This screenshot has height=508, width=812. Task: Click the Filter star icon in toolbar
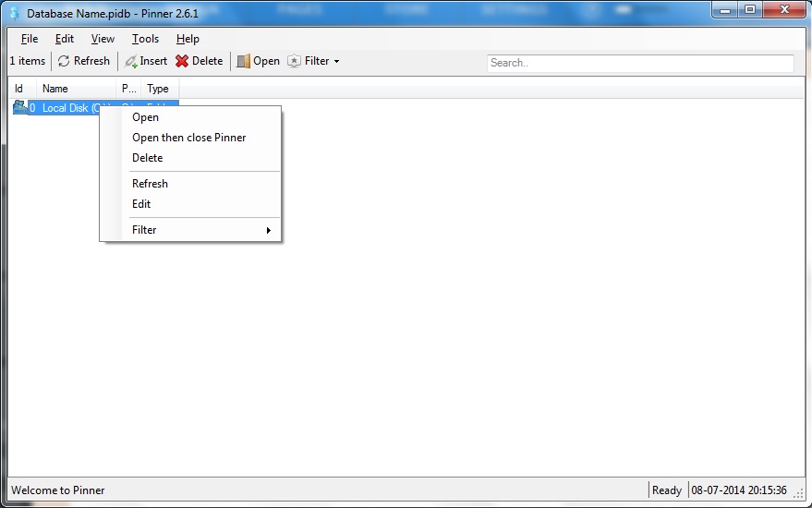[294, 62]
